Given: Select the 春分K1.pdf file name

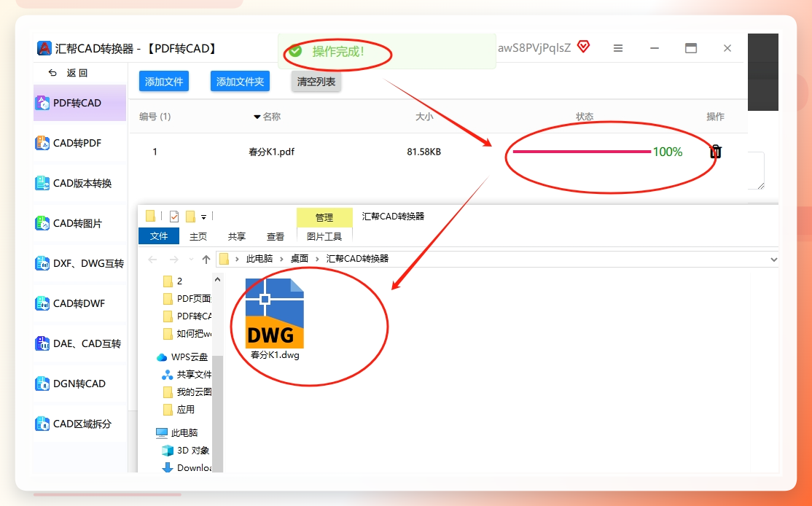Looking at the screenshot, I should [x=271, y=152].
